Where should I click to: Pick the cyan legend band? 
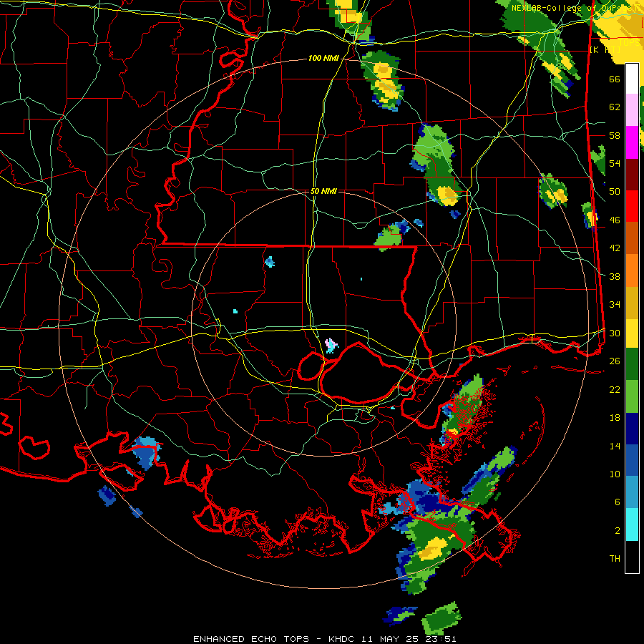[x=632, y=525]
